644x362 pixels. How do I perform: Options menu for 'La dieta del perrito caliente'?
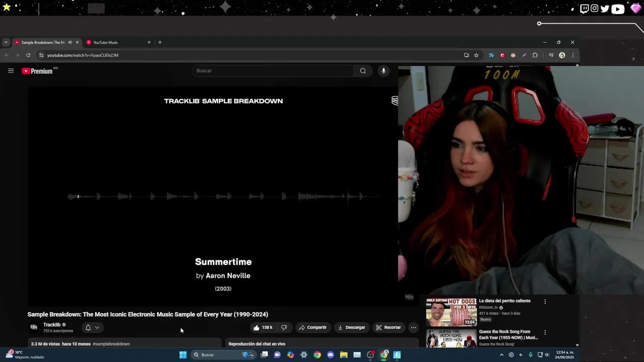point(545,302)
